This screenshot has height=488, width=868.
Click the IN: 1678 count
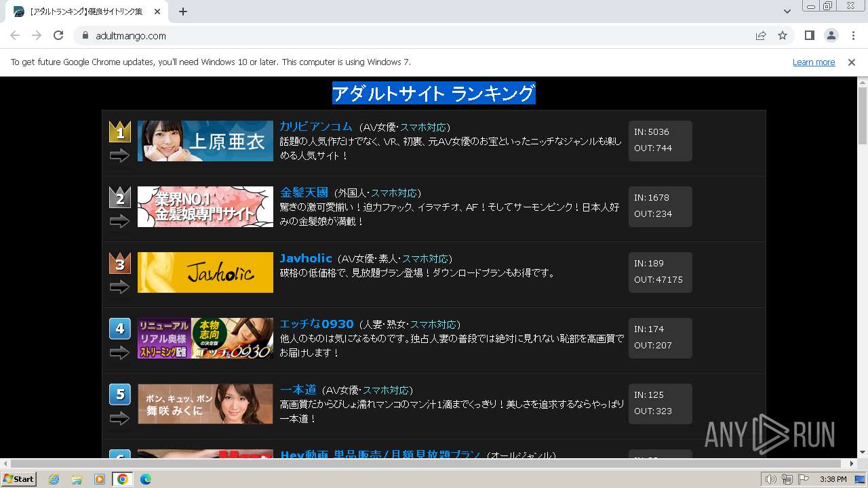point(652,198)
